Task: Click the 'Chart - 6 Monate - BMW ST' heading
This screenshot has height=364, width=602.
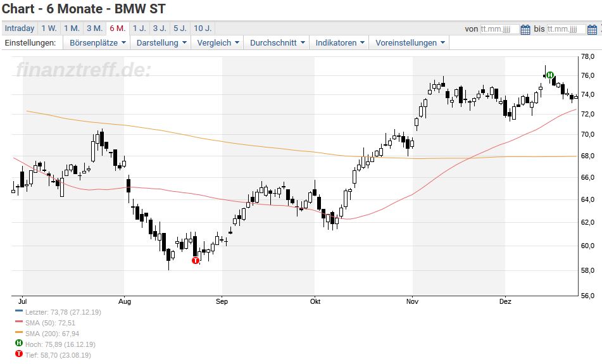Action: (84, 8)
